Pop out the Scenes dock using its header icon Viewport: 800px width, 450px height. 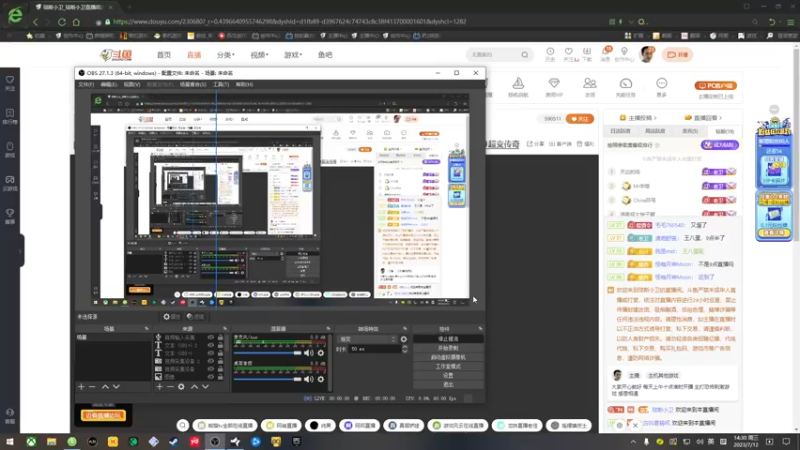tap(146, 329)
